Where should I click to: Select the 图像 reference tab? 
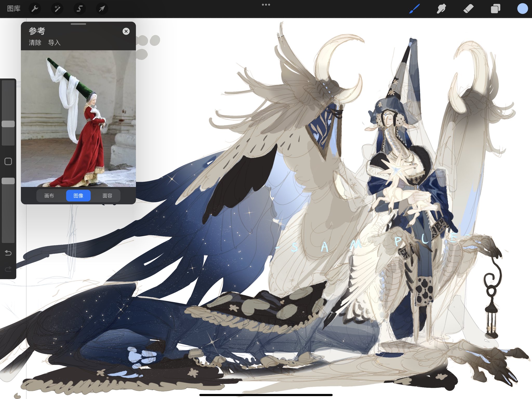(78, 196)
